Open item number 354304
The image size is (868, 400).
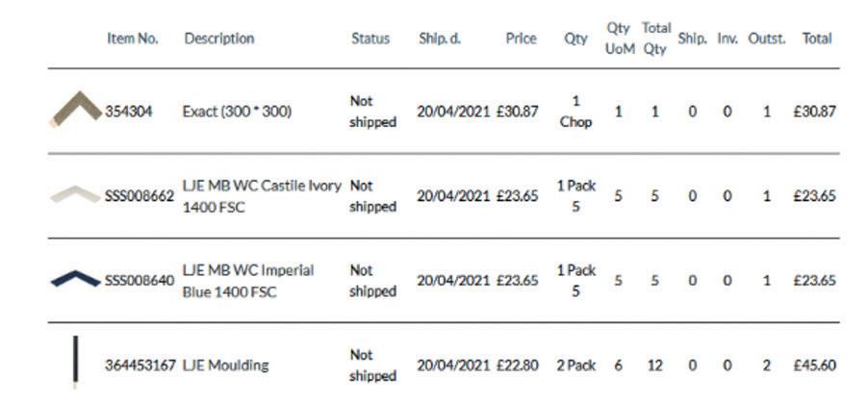129,112
